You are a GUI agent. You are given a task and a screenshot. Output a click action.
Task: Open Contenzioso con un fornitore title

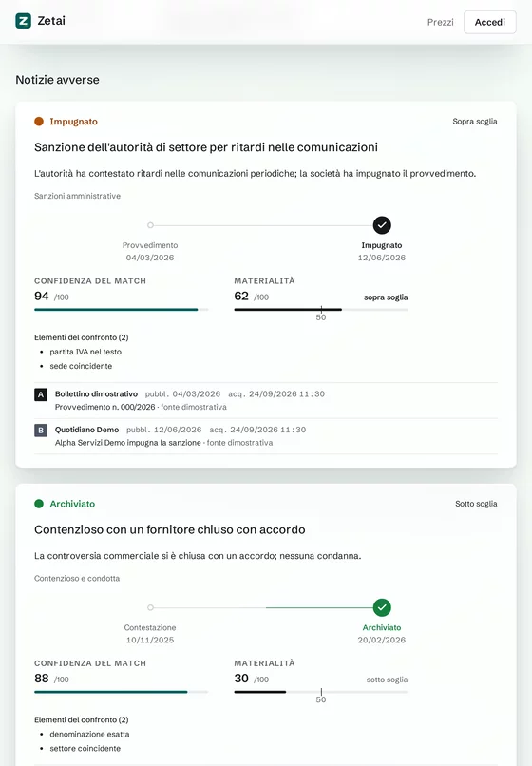tap(169, 529)
